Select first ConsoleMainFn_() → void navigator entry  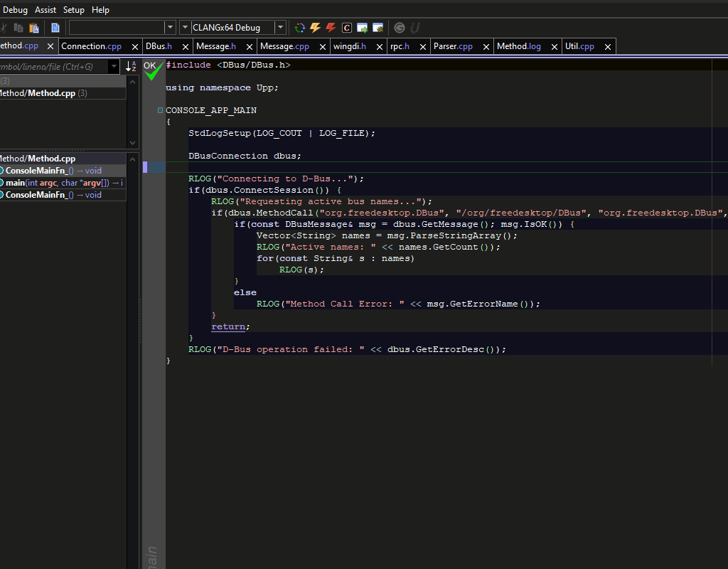(63, 171)
